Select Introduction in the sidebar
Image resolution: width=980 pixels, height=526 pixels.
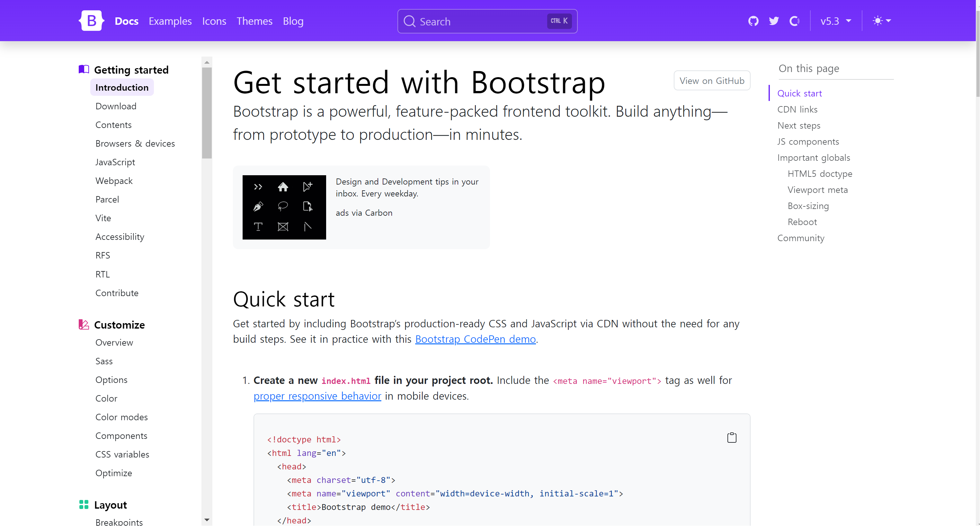tap(122, 87)
